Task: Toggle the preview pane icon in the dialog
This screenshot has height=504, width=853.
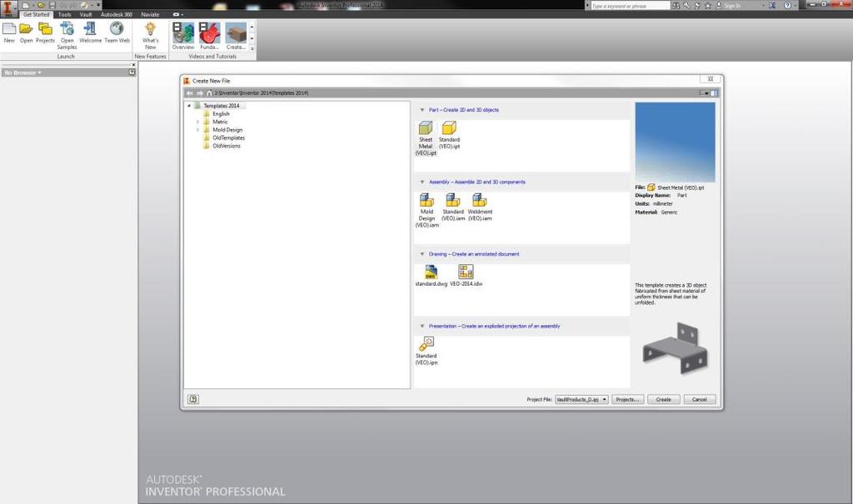Action: (714, 93)
